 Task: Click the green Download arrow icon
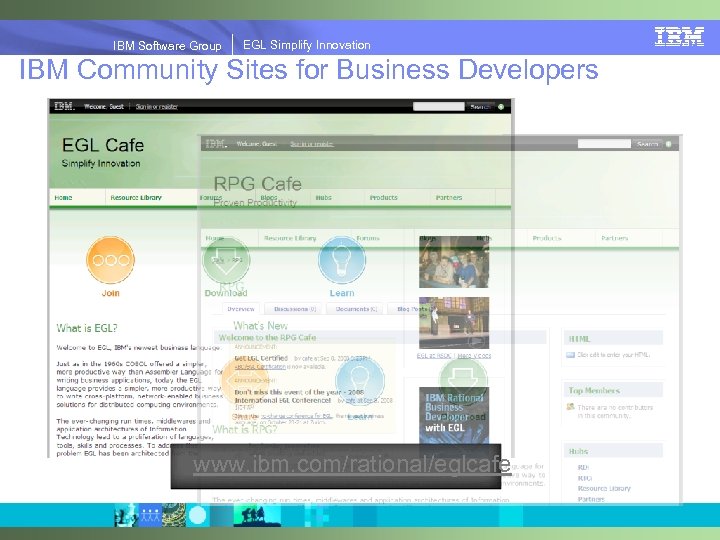click(x=226, y=260)
